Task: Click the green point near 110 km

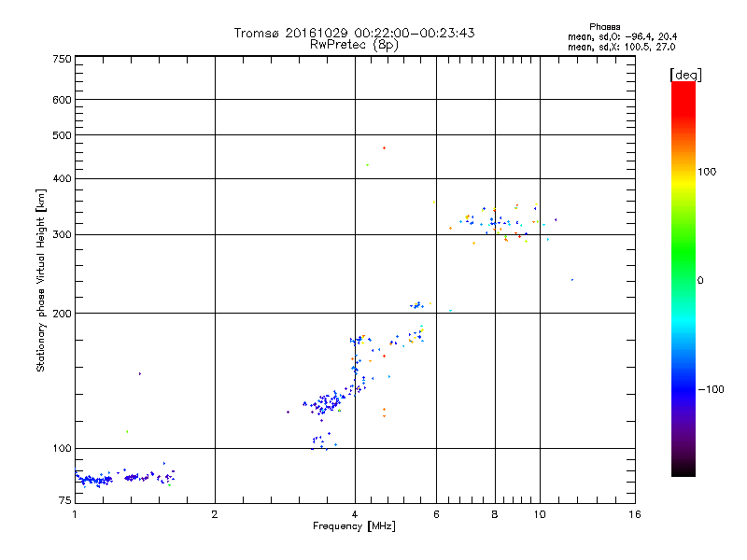Action: pos(127,432)
